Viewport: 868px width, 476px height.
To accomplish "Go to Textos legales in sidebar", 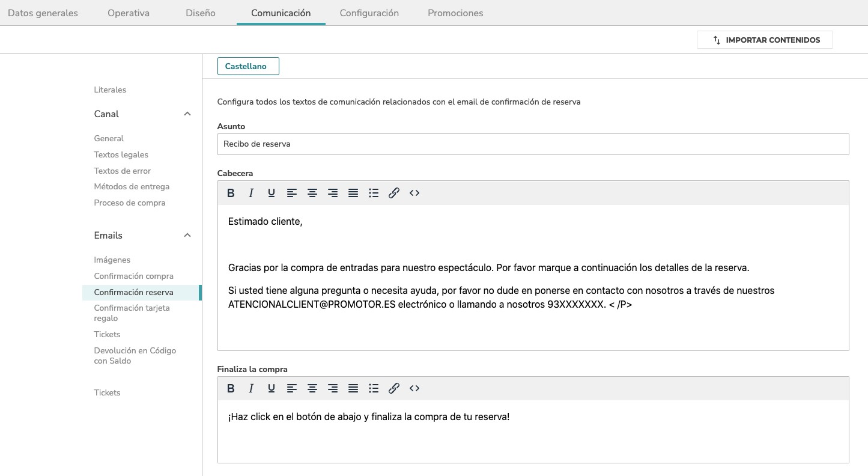I will (x=121, y=154).
